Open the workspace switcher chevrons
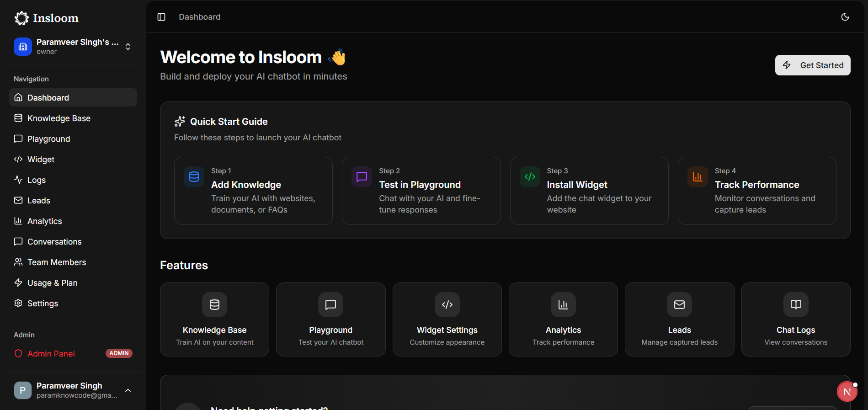 [128, 47]
